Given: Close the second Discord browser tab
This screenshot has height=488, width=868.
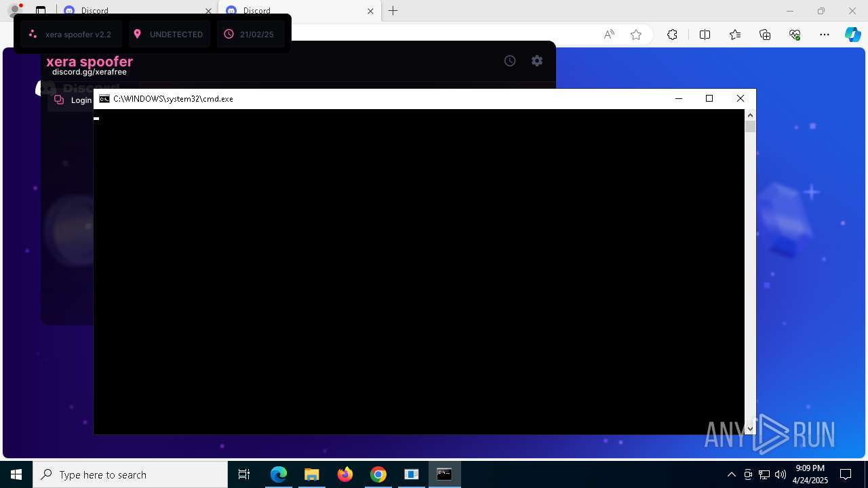Looking at the screenshot, I should tap(370, 11).
